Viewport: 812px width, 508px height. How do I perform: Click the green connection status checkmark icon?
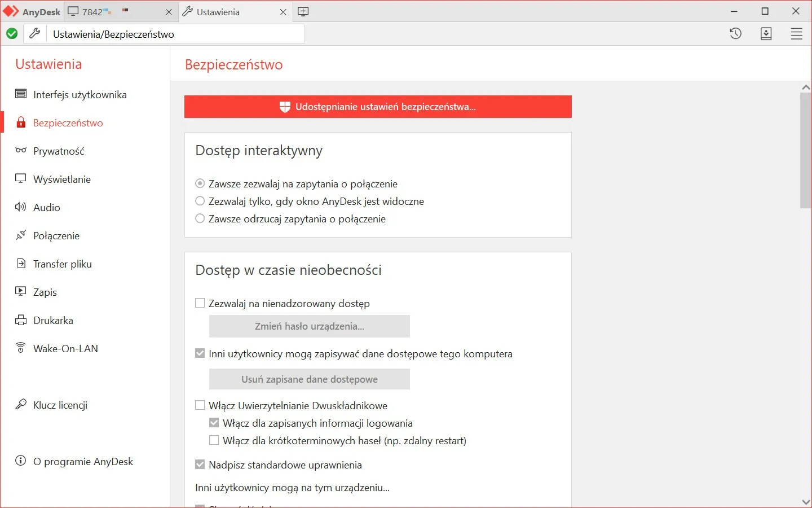[x=12, y=34]
